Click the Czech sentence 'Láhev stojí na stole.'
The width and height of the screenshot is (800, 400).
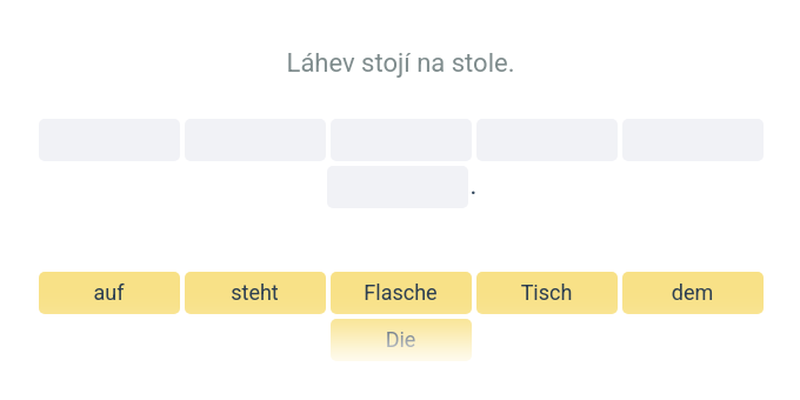[x=400, y=64]
